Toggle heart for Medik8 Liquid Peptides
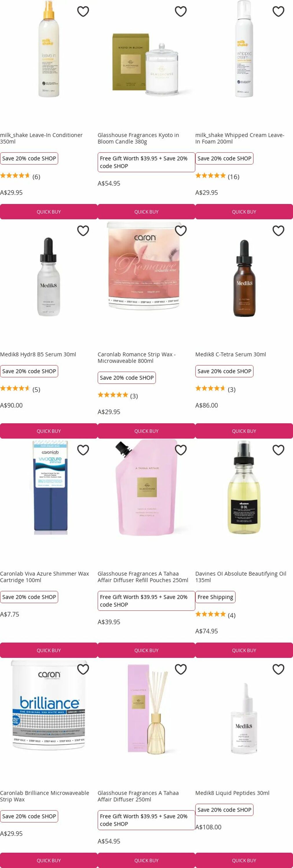Viewport: 293px width, 868px height. tap(278, 670)
